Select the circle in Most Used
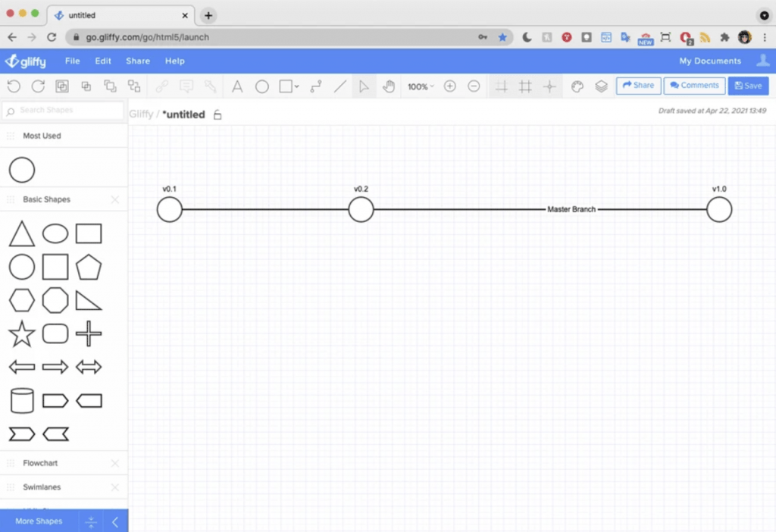This screenshot has width=776, height=532. click(22, 170)
